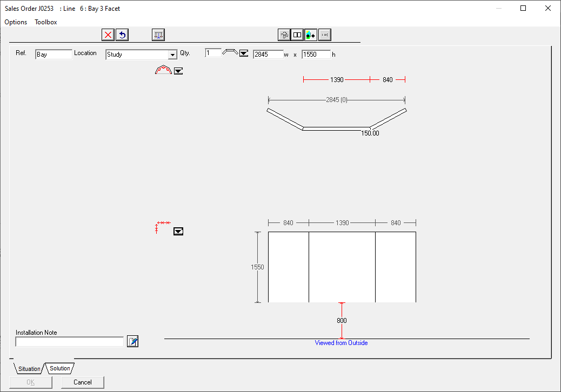The image size is (561, 392).
Task: Click the colored arrows toolbar icon
Action: point(311,35)
